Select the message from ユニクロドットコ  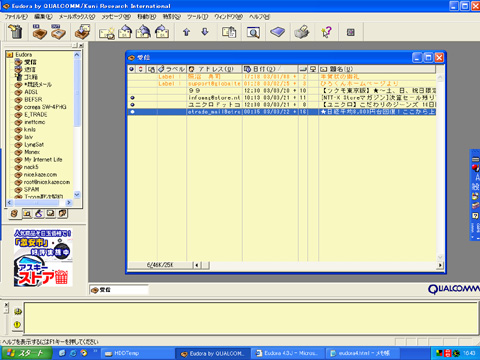(282, 105)
